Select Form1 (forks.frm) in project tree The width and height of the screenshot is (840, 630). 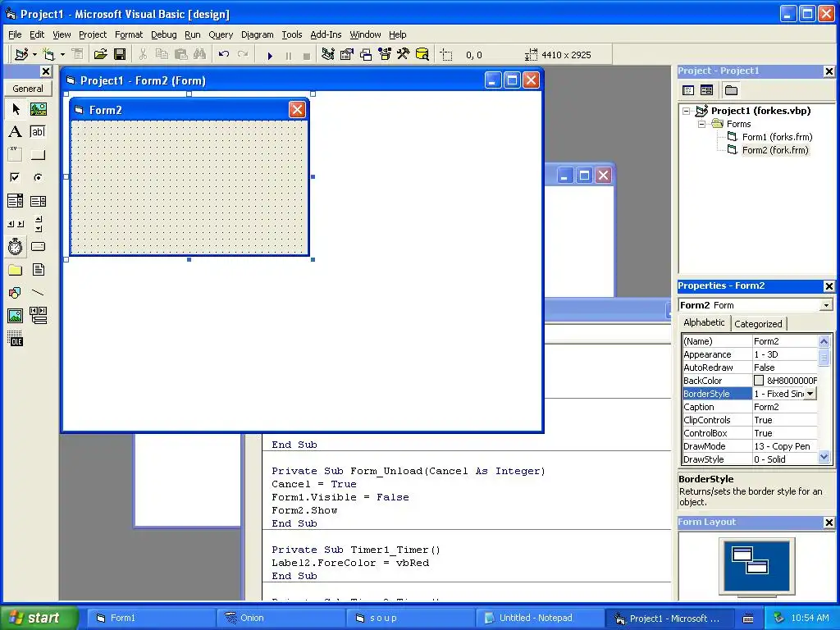777,137
